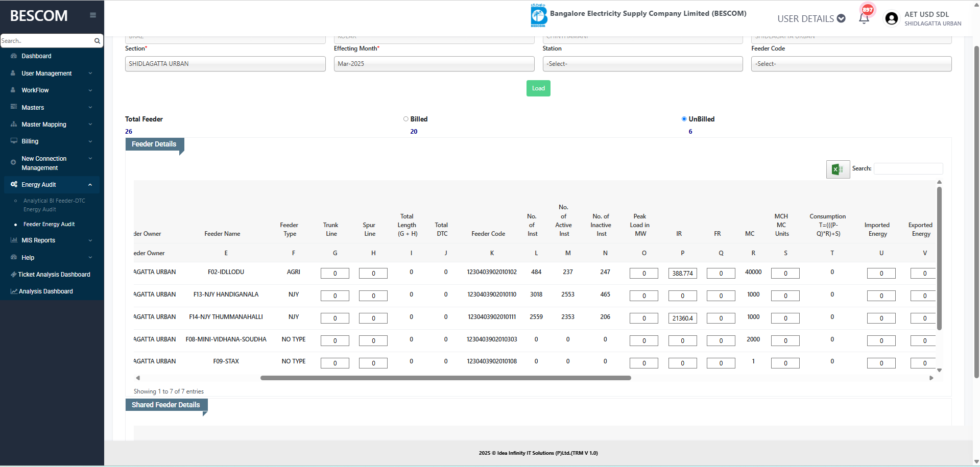Click the Masters icon
980x467 pixels.
[14, 107]
